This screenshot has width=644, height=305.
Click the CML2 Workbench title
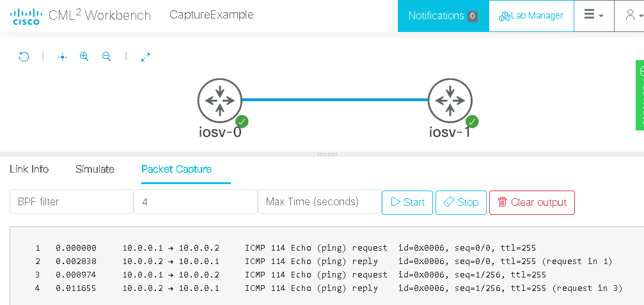[100, 15]
